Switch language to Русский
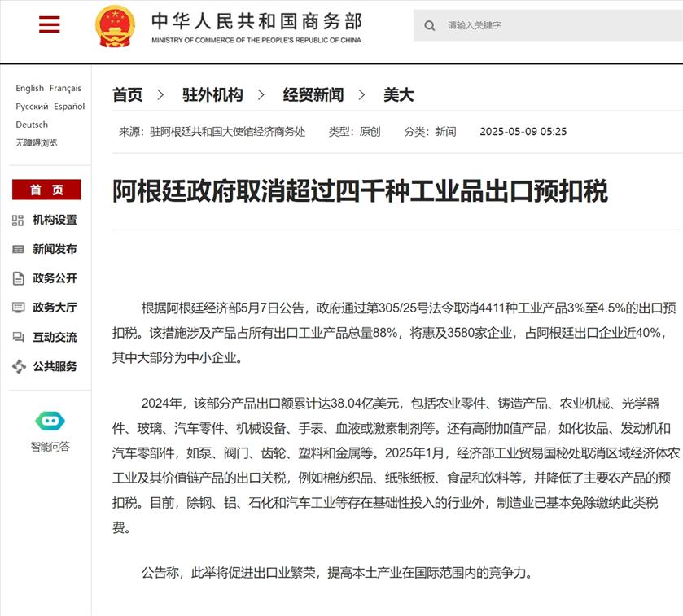This screenshot has height=616, width=683. point(32,107)
